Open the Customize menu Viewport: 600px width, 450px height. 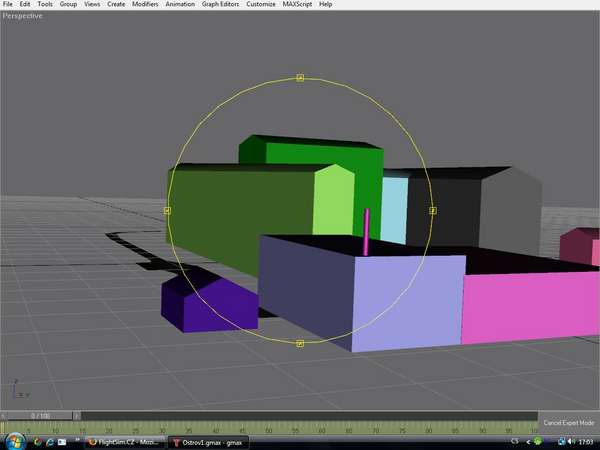[261, 4]
